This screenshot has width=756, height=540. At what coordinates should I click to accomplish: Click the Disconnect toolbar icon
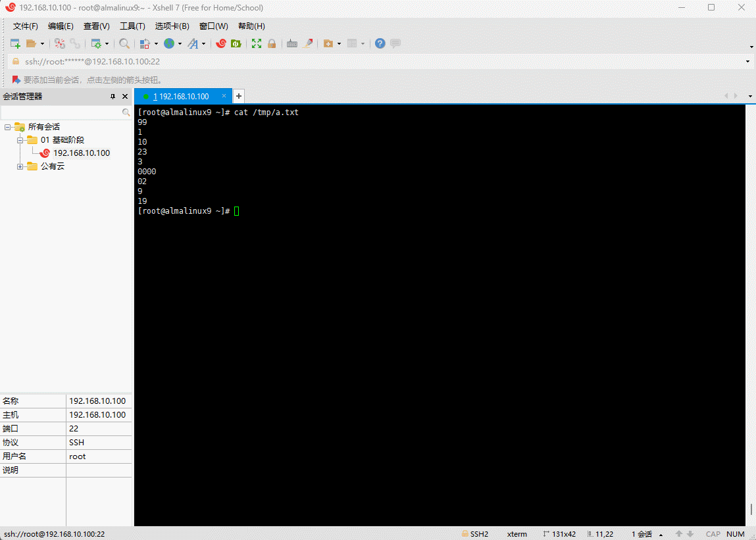(75, 43)
